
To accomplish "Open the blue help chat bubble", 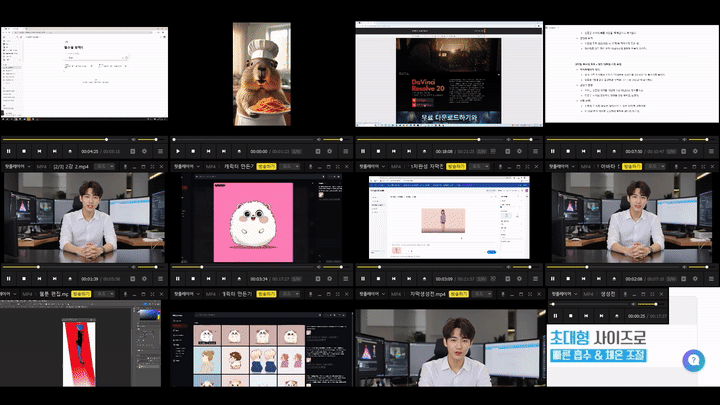I will 694,361.
